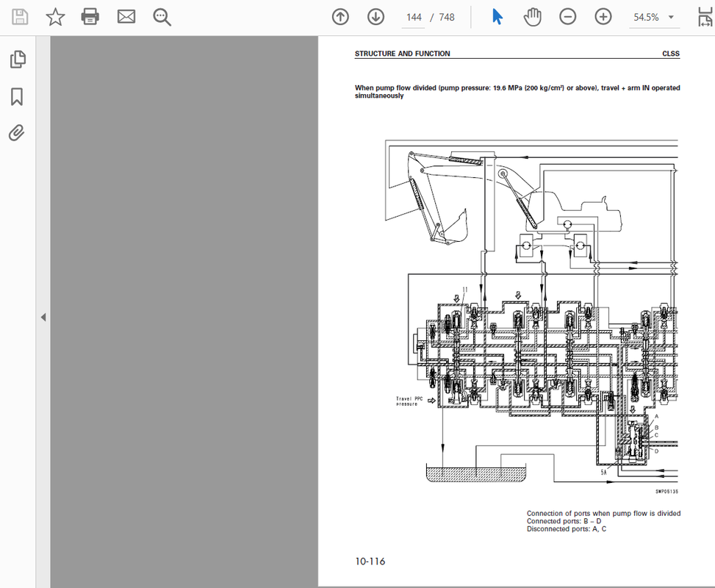Click the heading STRUCTURE AND FUNCTION

coord(402,54)
